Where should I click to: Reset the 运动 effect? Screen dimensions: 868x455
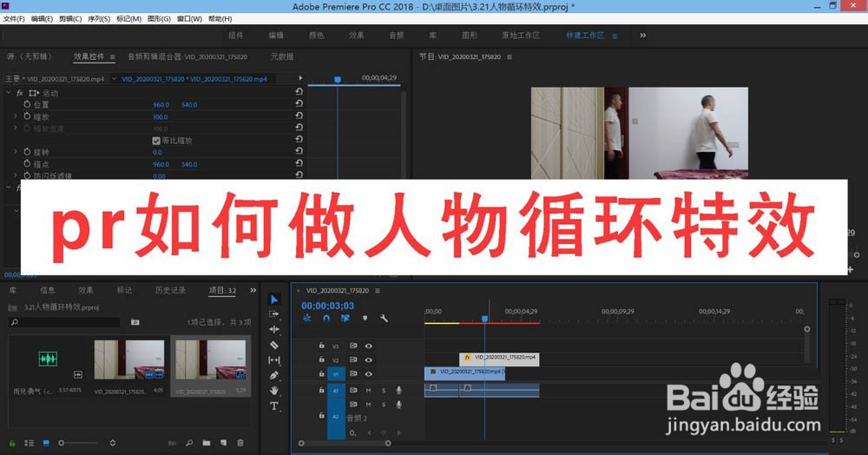coord(299,92)
